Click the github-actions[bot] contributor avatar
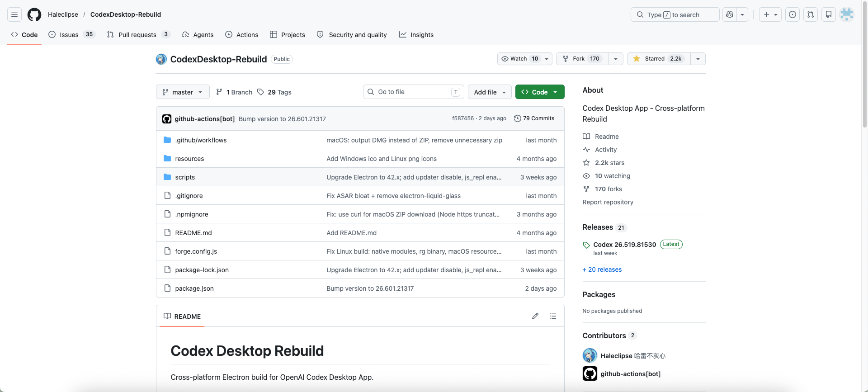This screenshot has height=392, width=868. point(590,373)
